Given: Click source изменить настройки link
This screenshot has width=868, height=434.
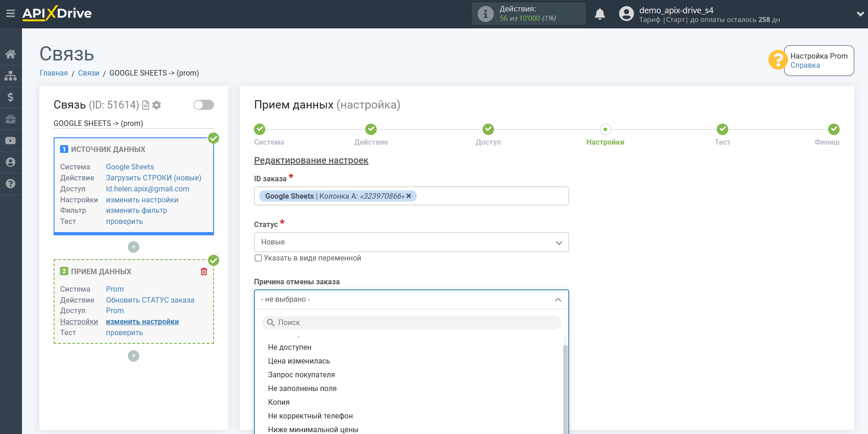Looking at the screenshot, I should coord(142,200).
